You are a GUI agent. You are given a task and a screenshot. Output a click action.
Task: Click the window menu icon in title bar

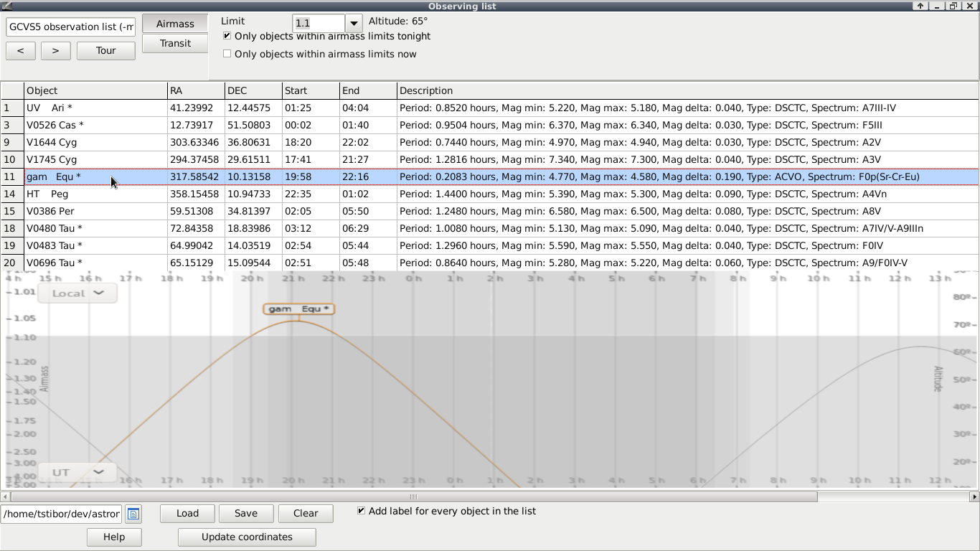(6, 6)
